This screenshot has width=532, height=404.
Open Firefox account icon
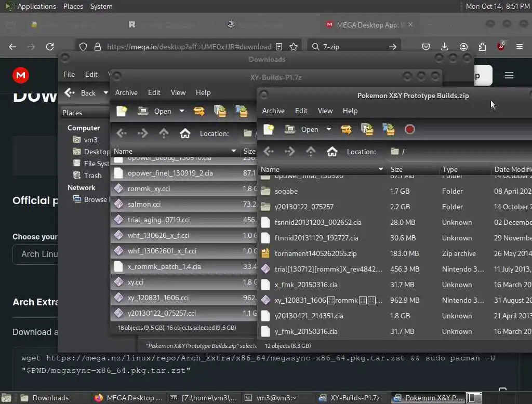463,46
